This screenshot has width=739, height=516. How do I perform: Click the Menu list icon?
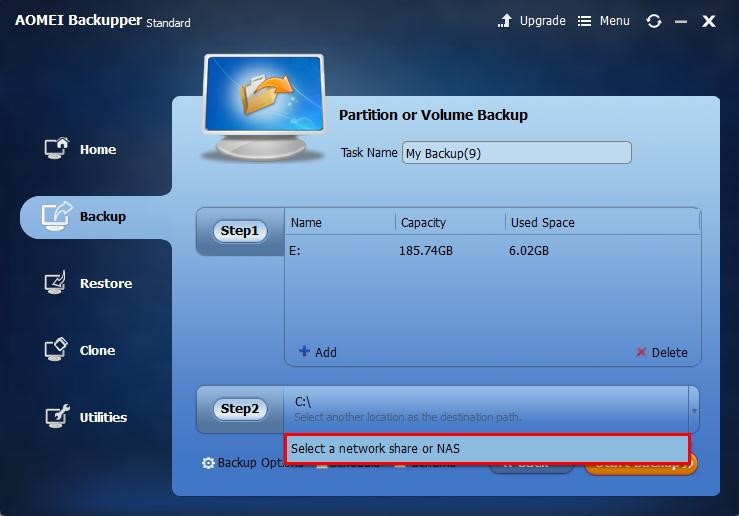(x=584, y=21)
